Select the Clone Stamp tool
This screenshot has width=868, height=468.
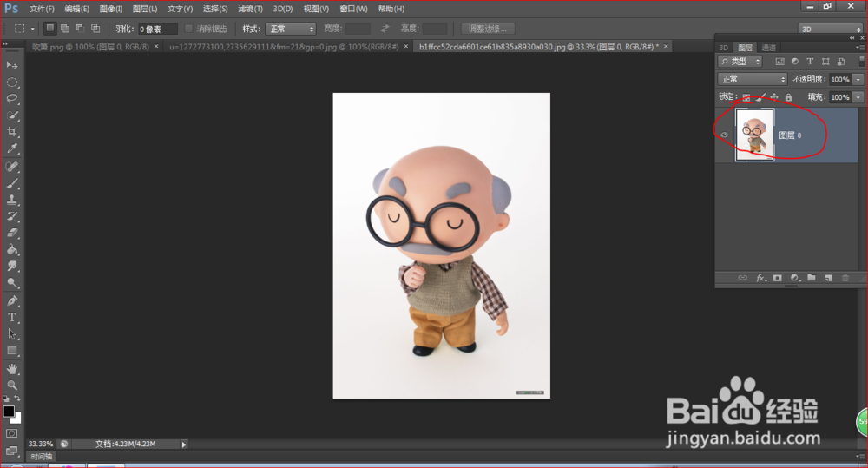pyautogui.click(x=11, y=200)
